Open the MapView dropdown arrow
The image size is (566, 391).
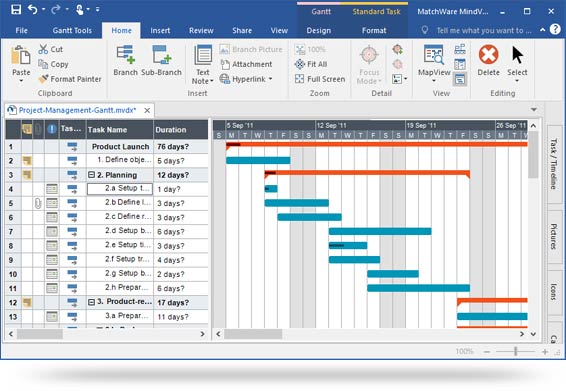(x=434, y=80)
